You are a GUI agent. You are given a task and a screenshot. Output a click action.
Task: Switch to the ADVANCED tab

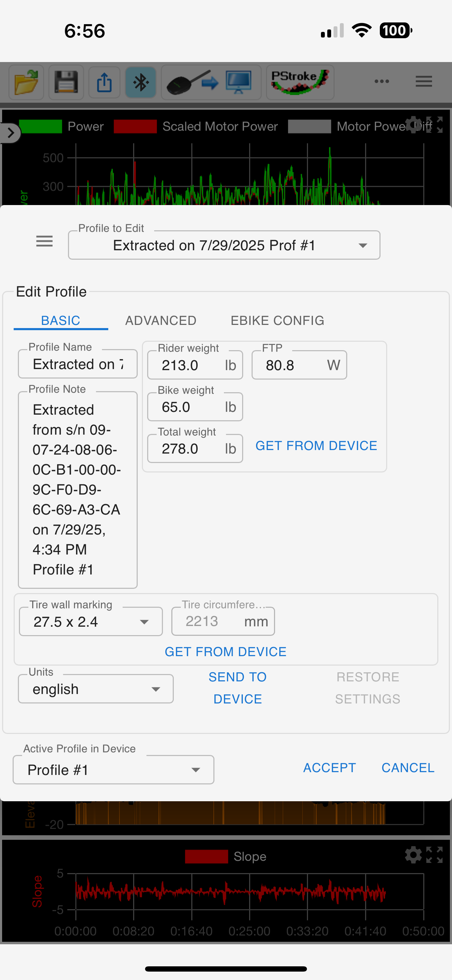coord(160,320)
